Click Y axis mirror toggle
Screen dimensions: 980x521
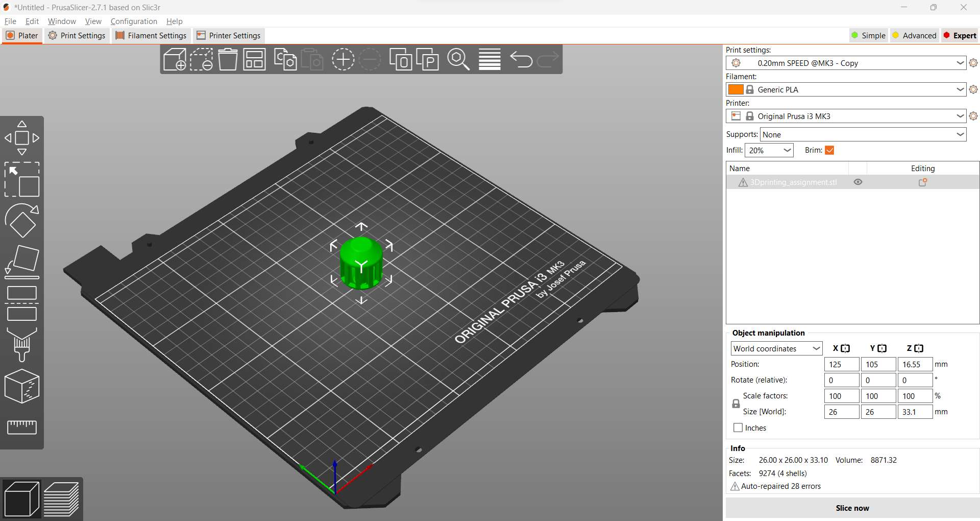pyautogui.click(x=882, y=348)
